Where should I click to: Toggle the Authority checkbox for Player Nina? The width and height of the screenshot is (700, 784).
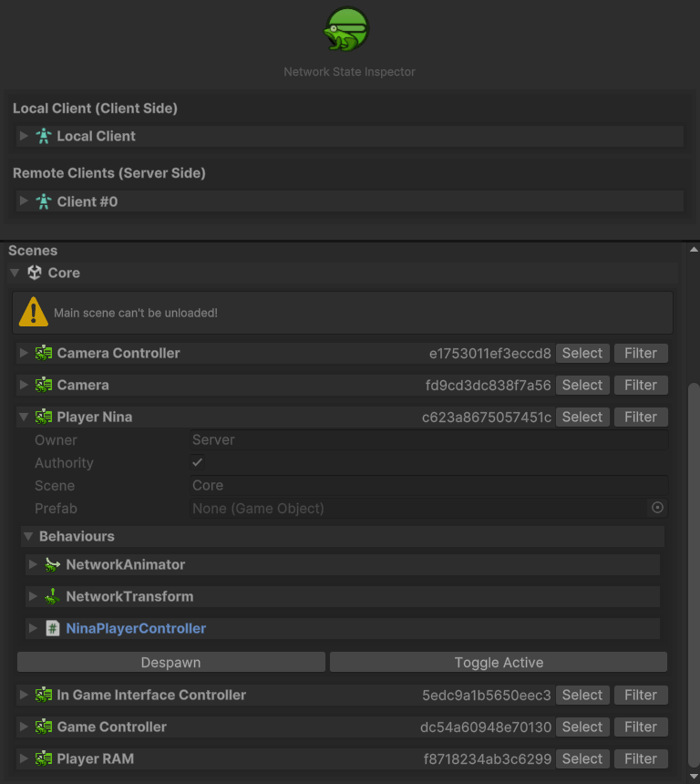click(197, 462)
